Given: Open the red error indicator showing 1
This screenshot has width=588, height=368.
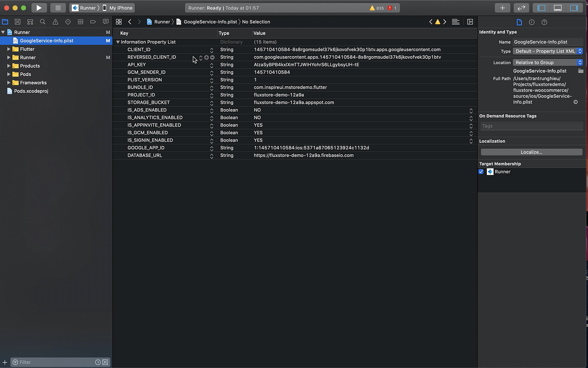Looking at the screenshot, I should pyautogui.click(x=392, y=8).
